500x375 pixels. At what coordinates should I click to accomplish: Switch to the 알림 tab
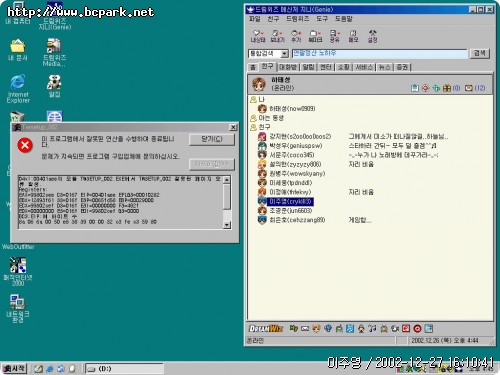(x=308, y=67)
